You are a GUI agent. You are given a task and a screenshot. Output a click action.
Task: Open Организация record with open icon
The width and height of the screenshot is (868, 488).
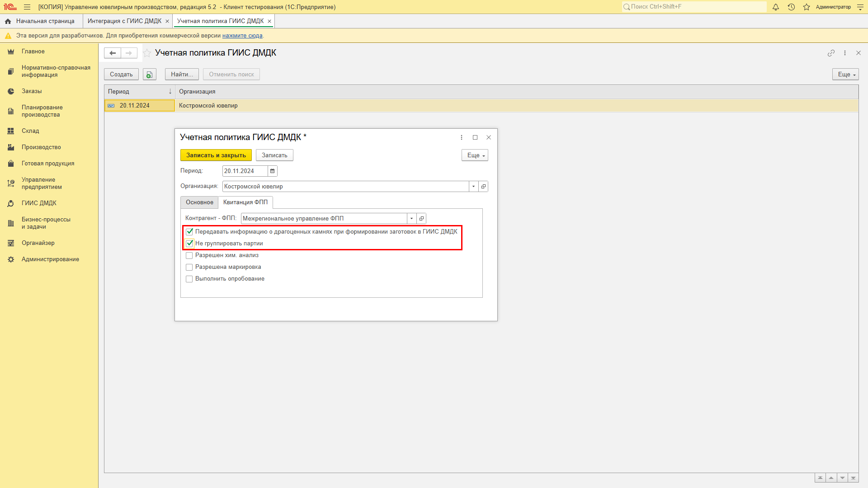pos(483,186)
